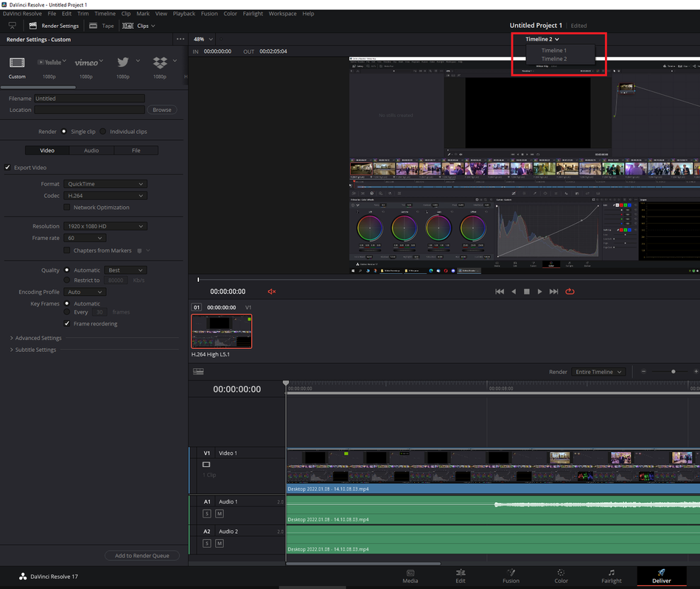Click the timeline view options icon
The width and height of the screenshot is (700, 589).
[x=198, y=371]
